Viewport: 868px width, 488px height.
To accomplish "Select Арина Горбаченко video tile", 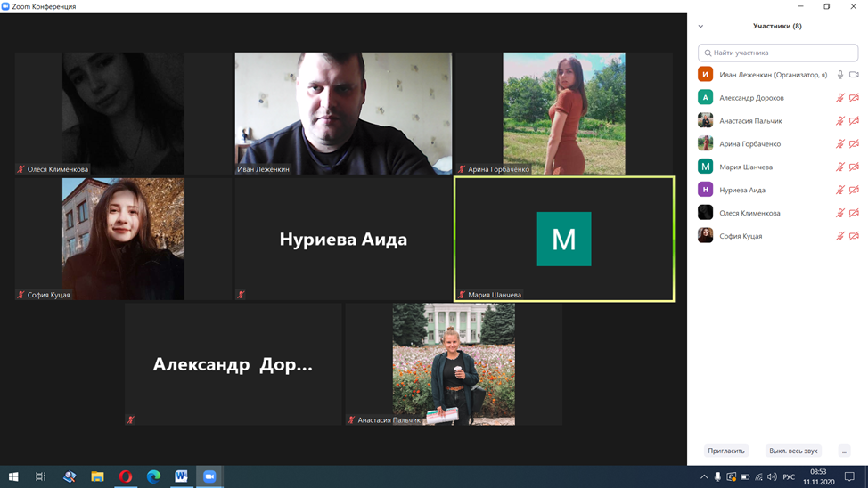I will 563,113.
